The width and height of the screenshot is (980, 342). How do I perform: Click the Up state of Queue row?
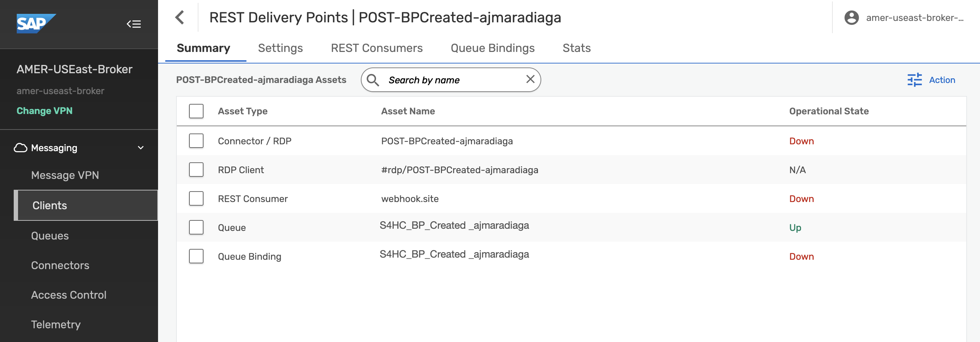[795, 228]
